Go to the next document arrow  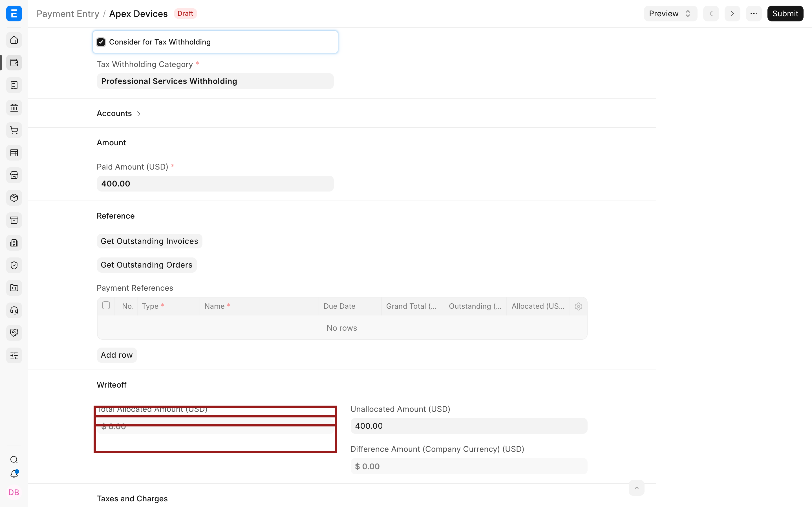732,14
